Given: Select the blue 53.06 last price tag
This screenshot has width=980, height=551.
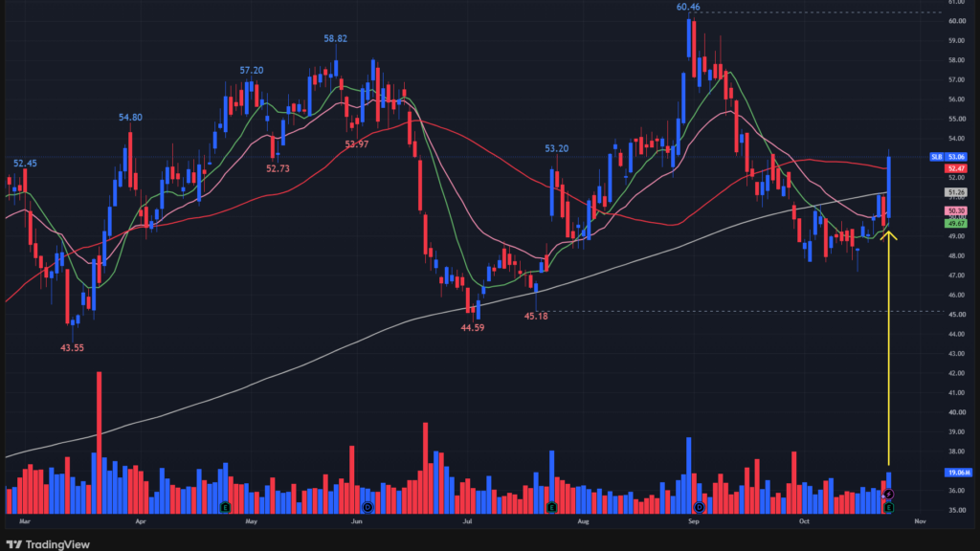Looking at the screenshot, I should pyautogui.click(x=956, y=157).
